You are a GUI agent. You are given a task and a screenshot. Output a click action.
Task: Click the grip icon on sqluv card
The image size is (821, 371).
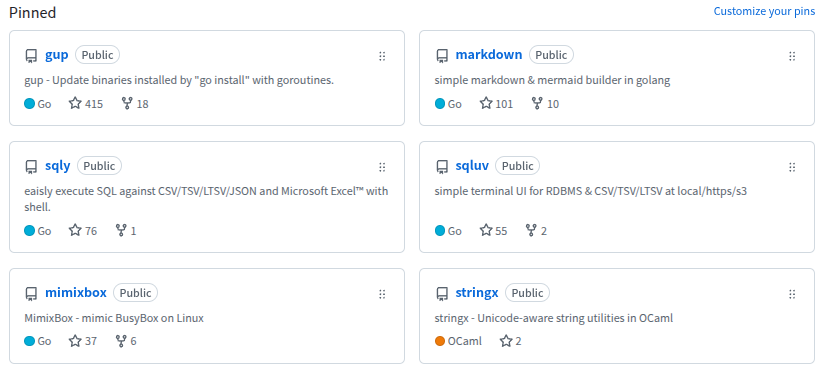coord(792,167)
